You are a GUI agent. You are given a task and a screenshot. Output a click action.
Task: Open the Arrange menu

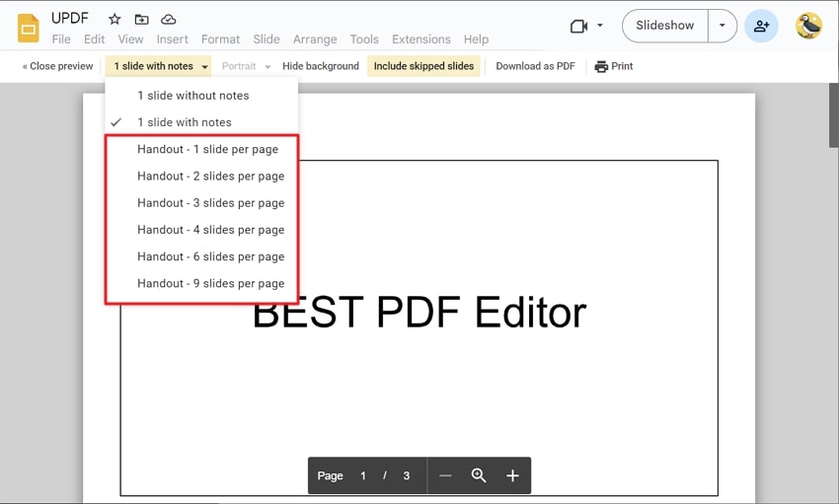pos(315,39)
